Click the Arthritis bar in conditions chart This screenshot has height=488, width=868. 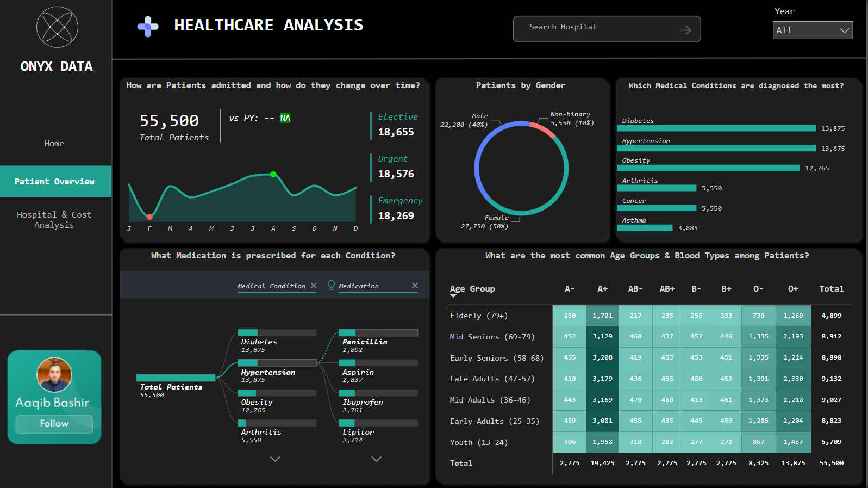(657, 188)
